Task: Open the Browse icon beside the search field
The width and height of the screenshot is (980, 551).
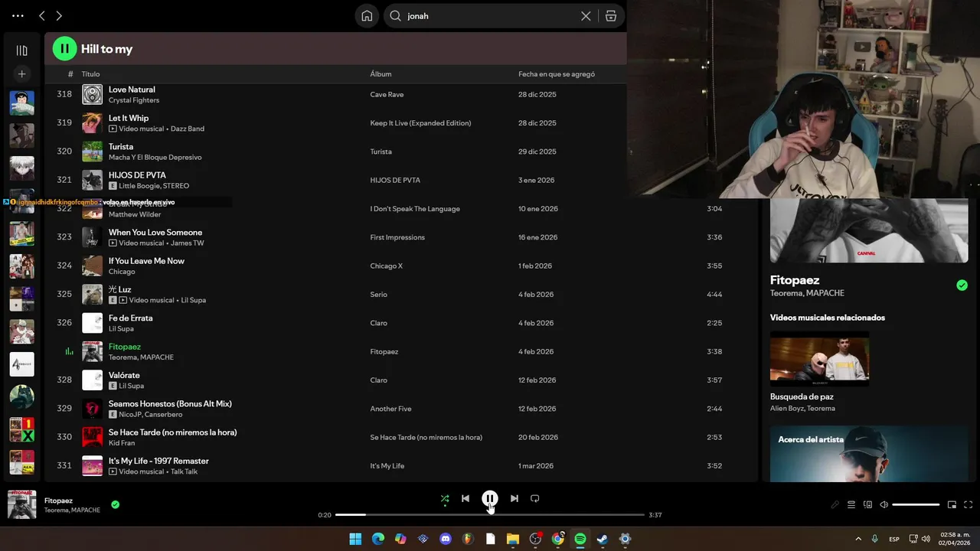Action: (610, 16)
